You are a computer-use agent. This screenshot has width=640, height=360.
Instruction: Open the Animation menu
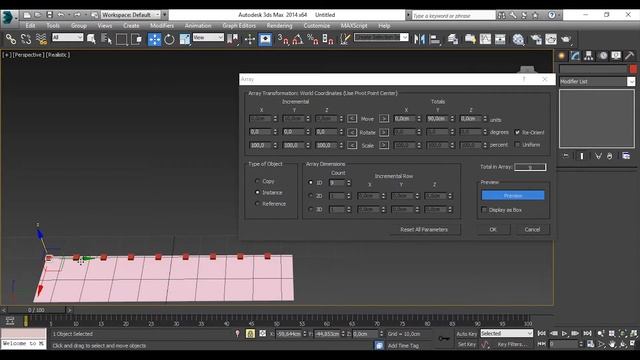[198, 25]
